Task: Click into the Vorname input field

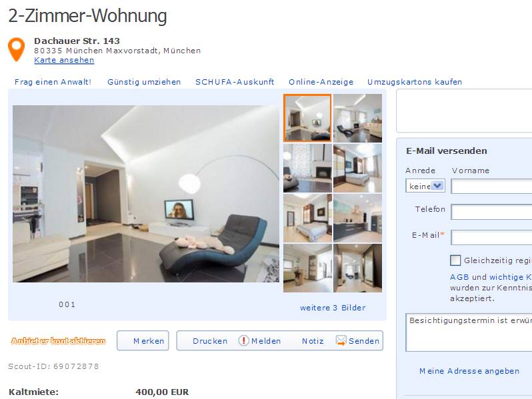Action: click(491, 187)
